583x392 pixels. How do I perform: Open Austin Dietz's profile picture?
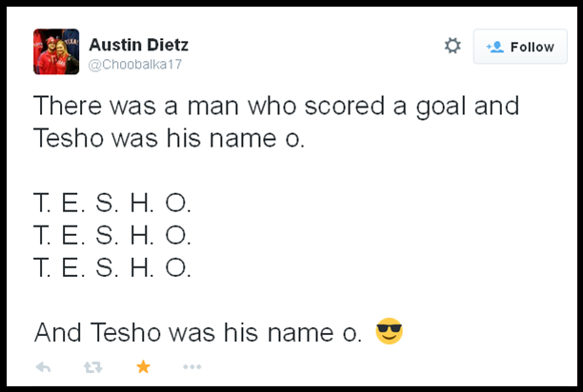(x=56, y=51)
